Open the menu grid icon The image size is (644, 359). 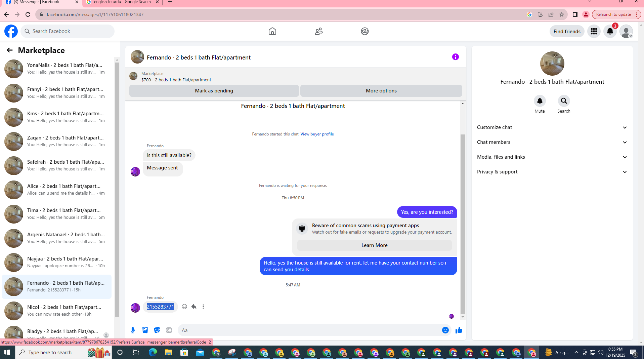[x=594, y=31]
